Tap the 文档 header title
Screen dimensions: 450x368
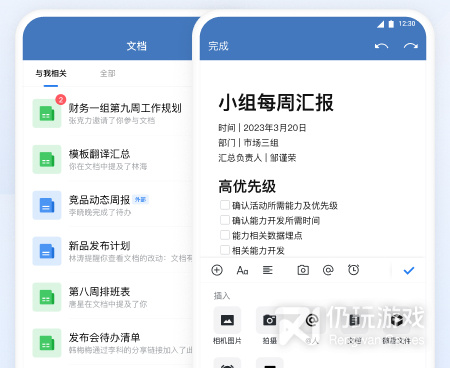coord(137,46)
